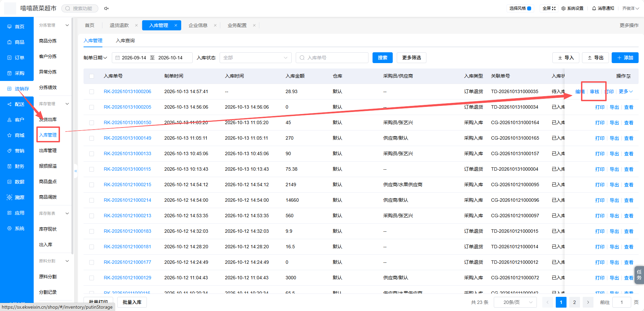644x311 pixels.
Task: Open 客户 module in sidebar
Action: (x=16, y=120)
